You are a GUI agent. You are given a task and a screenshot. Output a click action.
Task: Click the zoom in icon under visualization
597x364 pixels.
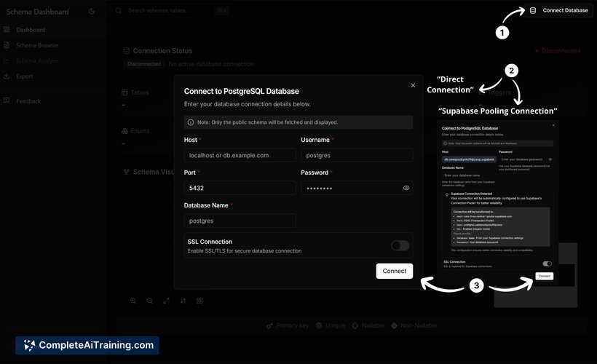(x=133, y=301)
